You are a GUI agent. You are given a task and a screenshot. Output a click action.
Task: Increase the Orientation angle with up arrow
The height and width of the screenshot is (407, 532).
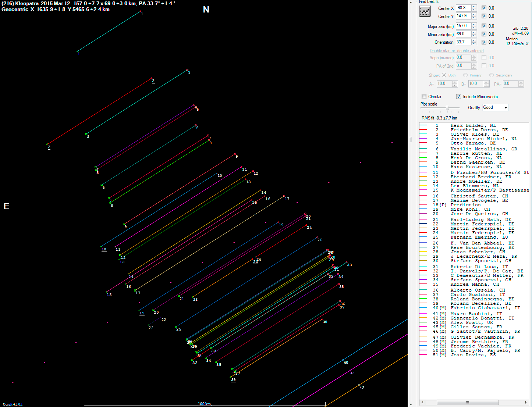click(x=474, y=40)
